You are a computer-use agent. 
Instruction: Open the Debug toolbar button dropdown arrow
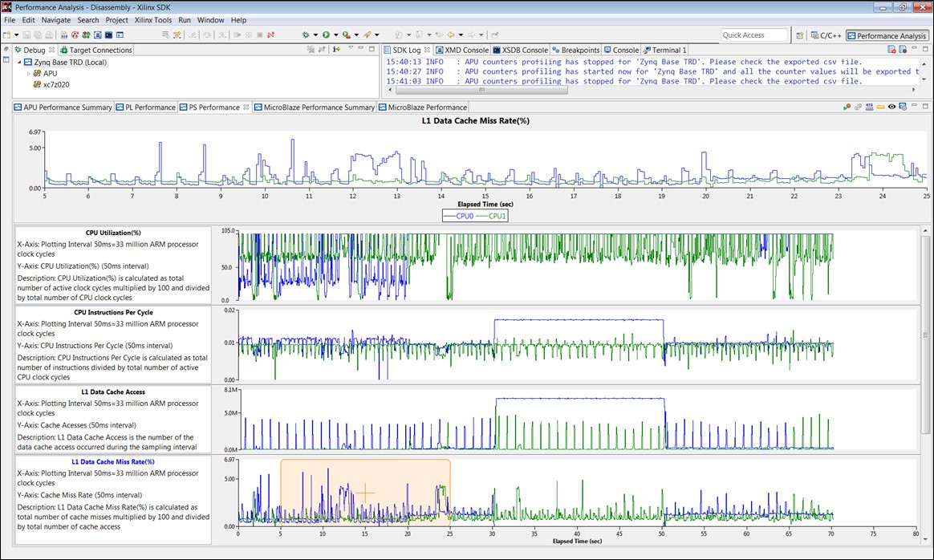coord(315,35)
